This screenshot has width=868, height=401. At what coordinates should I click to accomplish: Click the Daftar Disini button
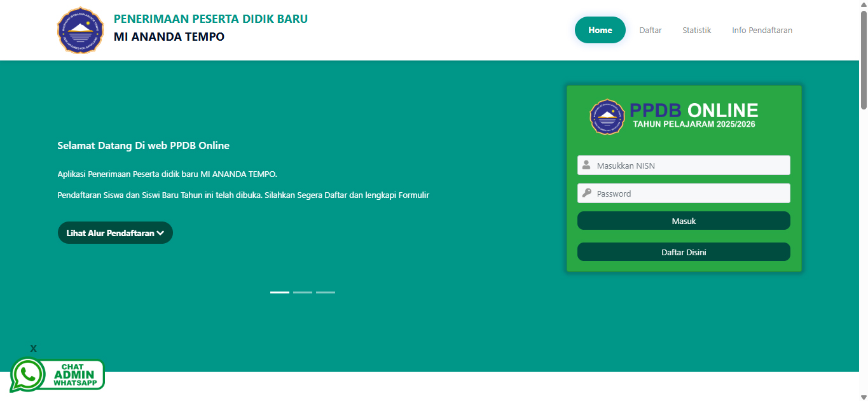coord(684,252)
